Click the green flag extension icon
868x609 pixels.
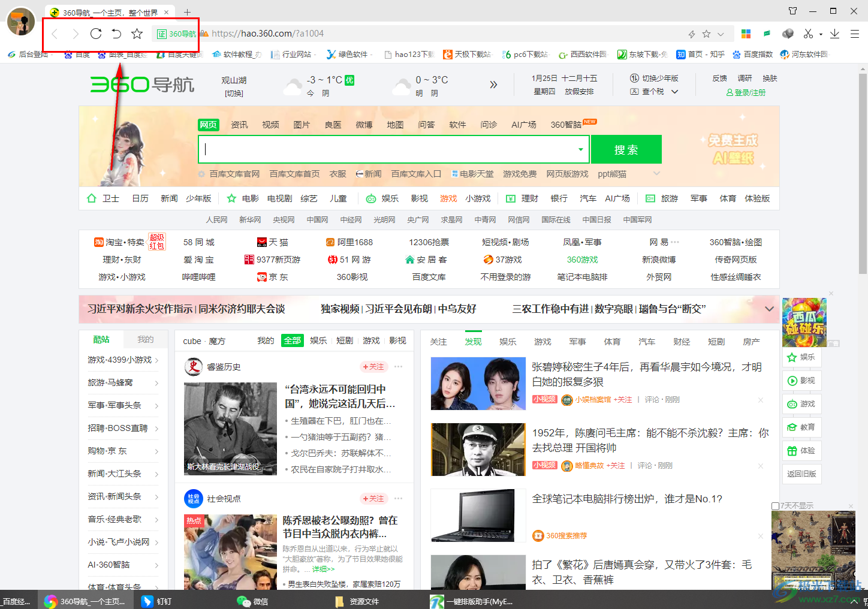pos(767,34)
